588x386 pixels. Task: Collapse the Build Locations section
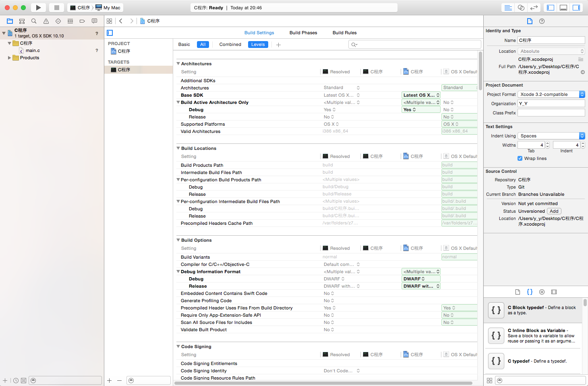point(178,148)
